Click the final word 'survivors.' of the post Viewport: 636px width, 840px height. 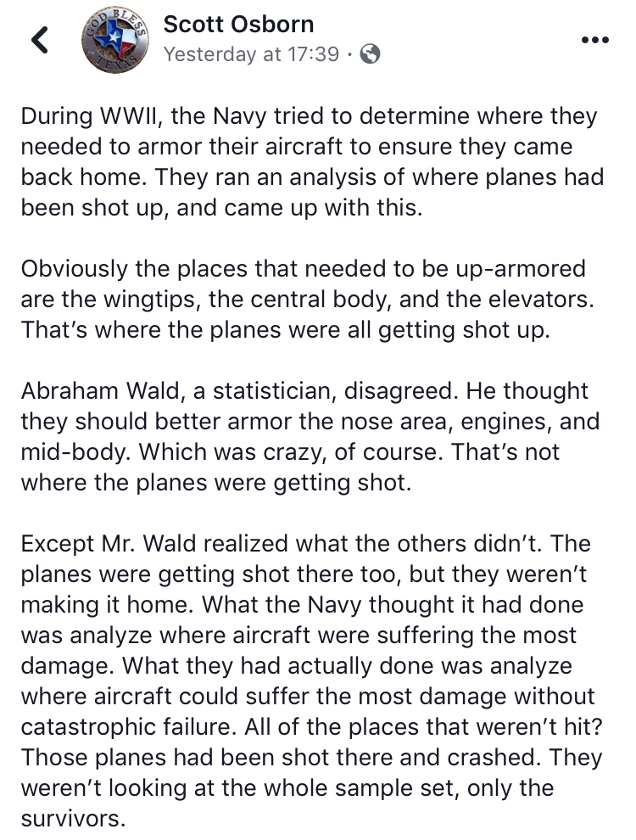pyautogui.click(x=73, y=819)
